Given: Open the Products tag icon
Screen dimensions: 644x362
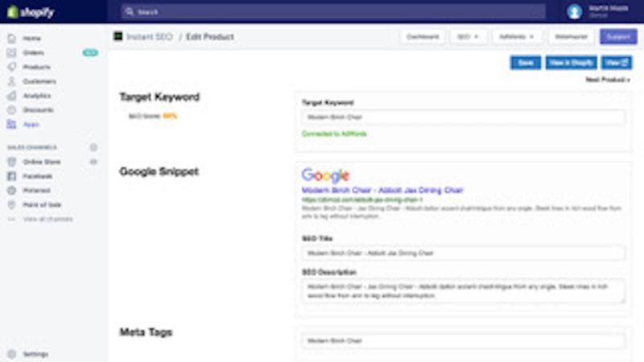Looking at the screenshot, I should (x=11, y=67).
